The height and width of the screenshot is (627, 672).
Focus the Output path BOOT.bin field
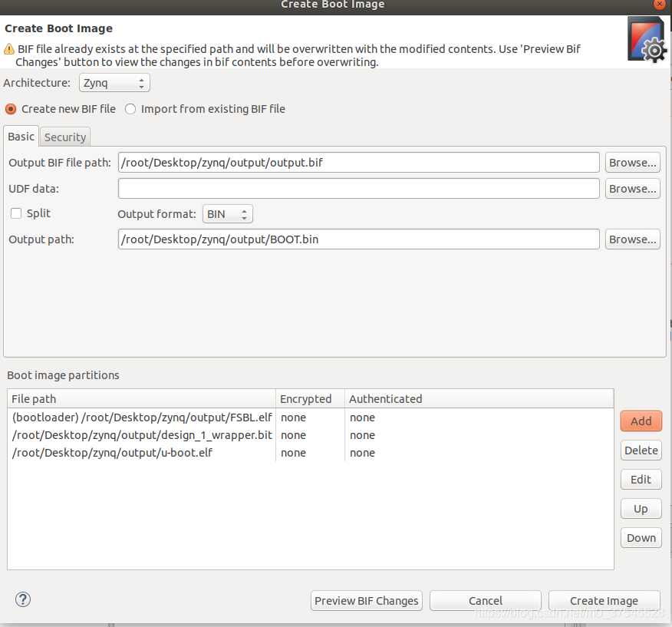[x=359, y=239]
